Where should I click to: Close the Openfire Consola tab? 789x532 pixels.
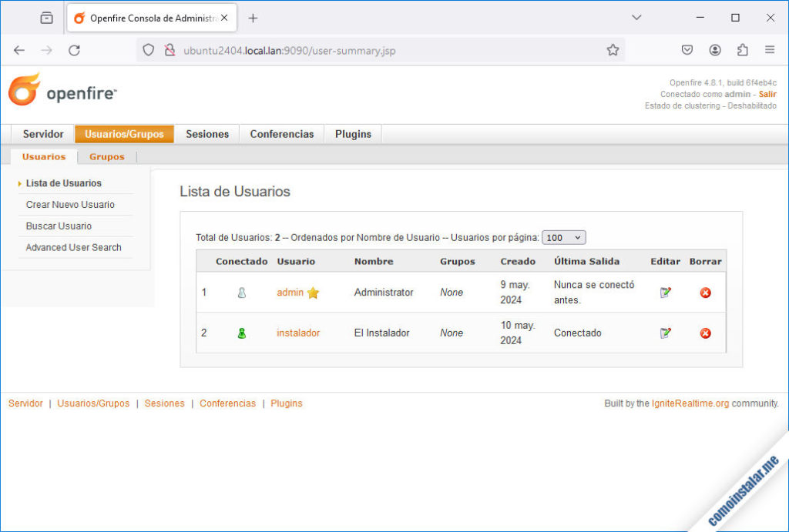pos(224,18)
